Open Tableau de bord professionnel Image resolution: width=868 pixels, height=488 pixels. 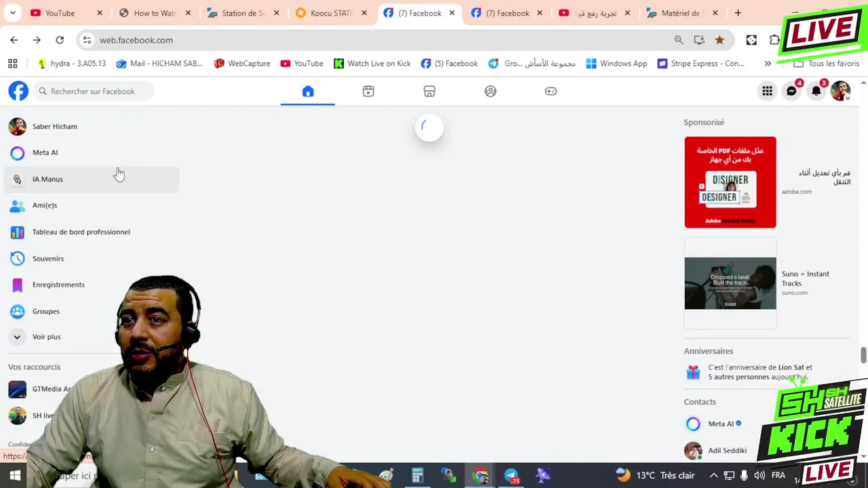click(x=92, y=232)
